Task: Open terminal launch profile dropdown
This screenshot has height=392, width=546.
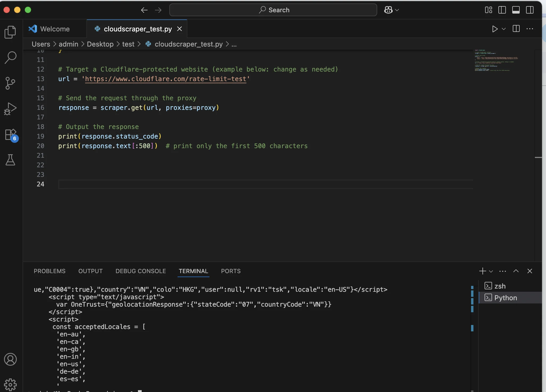Action: 491,271
